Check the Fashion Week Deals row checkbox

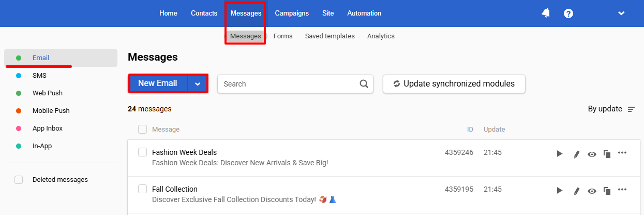click(142, 152)
